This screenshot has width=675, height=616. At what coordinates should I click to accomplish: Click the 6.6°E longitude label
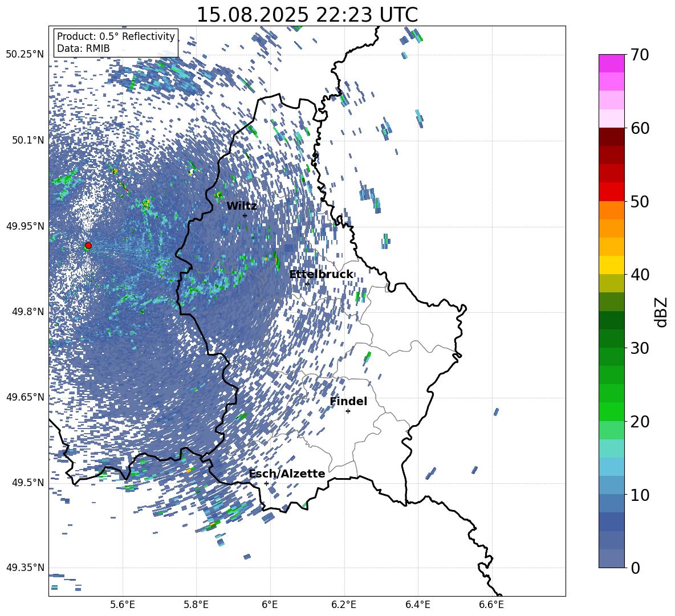point(491,605)
